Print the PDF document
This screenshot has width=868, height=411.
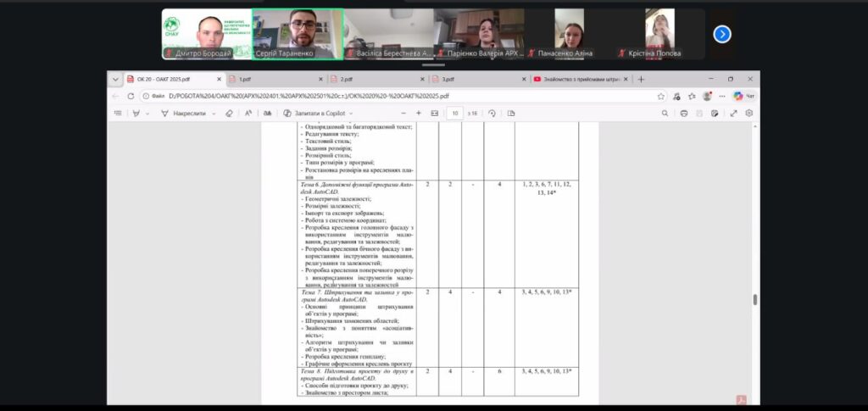pyautogui.click(x=683, y=113)
